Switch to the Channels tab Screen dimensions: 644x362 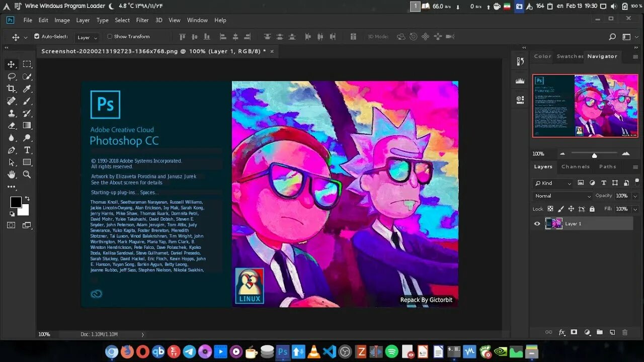pyautogui.click(x=576, y=166)
